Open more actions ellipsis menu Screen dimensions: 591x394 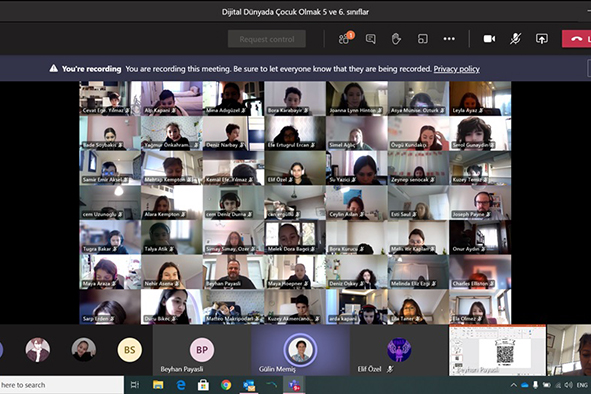click(449, 38)
